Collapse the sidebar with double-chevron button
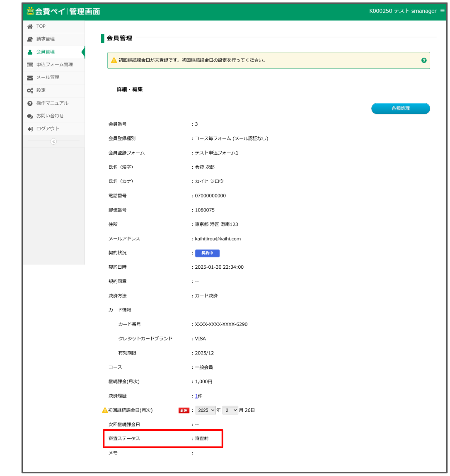450x476 pixels. [53, 141]
